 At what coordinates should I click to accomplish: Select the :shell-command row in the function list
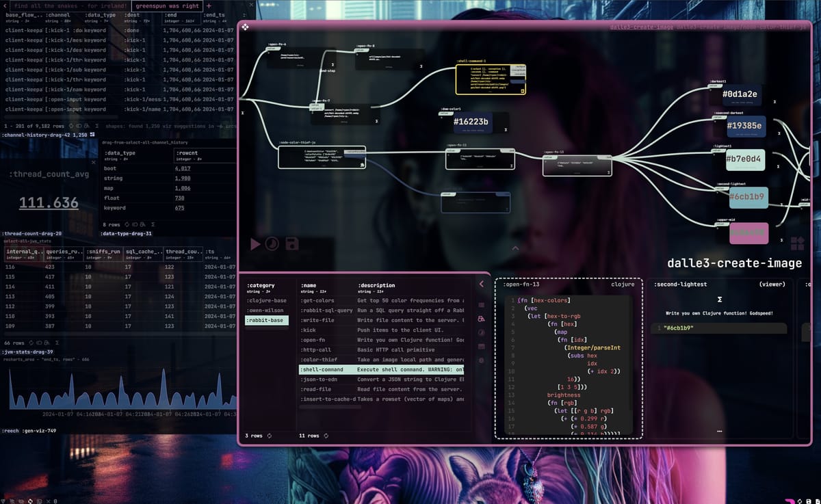[x=322, y=369]
